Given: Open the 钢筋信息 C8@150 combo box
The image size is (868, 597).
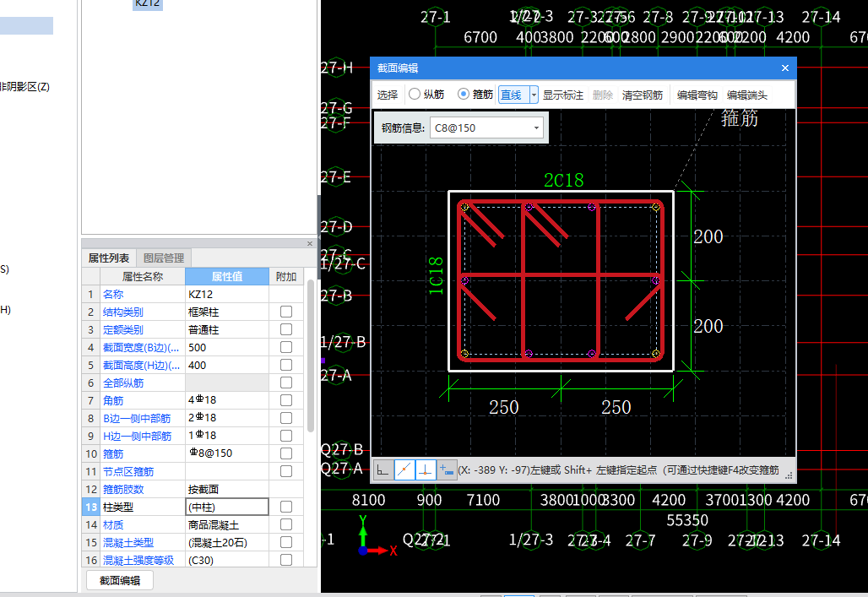Looking at the screenshot, I should point(486,128).
